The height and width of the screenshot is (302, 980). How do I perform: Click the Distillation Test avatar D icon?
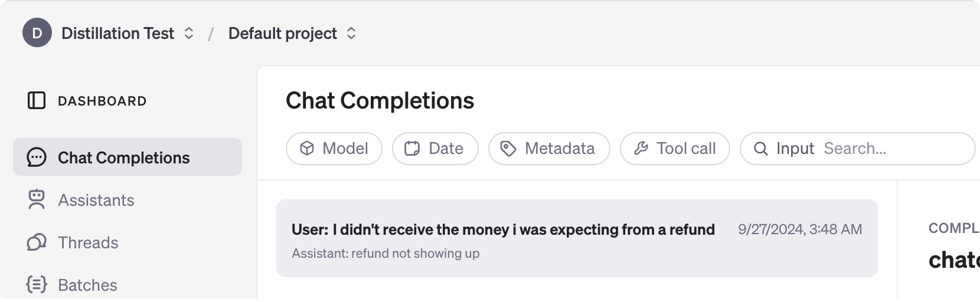[x=37, y=33]
